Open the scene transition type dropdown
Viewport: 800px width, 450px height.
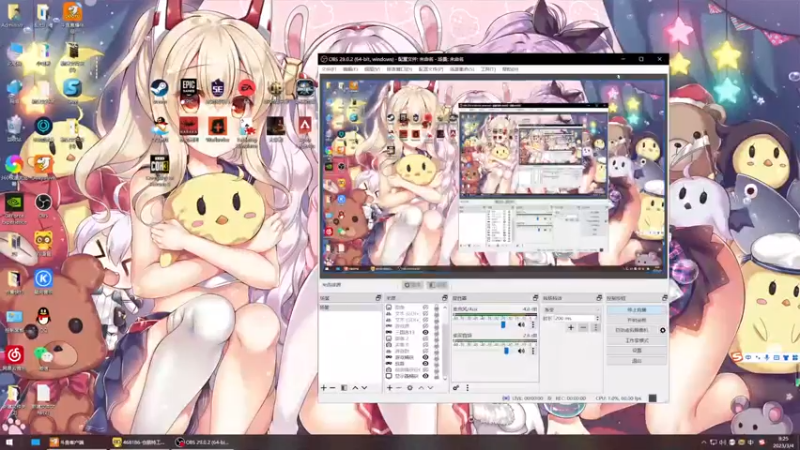point(571,310)
